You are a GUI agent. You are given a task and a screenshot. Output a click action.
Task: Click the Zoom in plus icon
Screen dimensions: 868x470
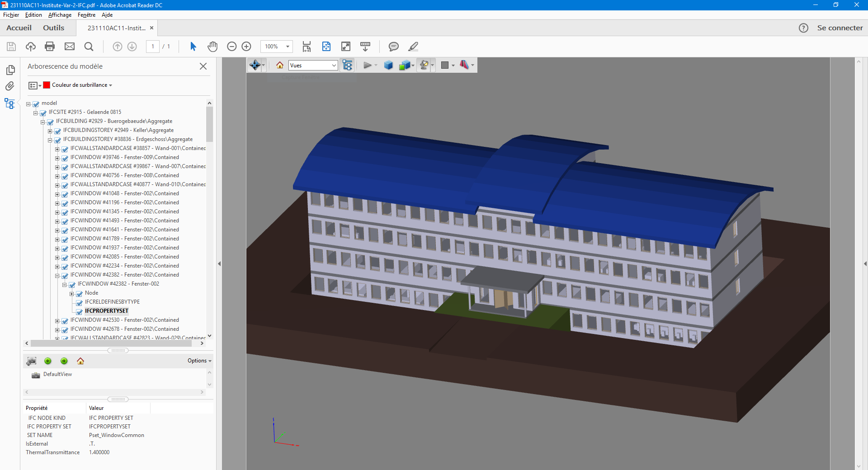(246, 47)
